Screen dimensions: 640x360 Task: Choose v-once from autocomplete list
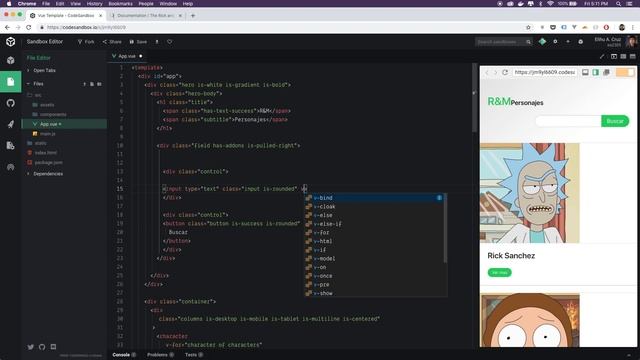(x=375, y=276)
